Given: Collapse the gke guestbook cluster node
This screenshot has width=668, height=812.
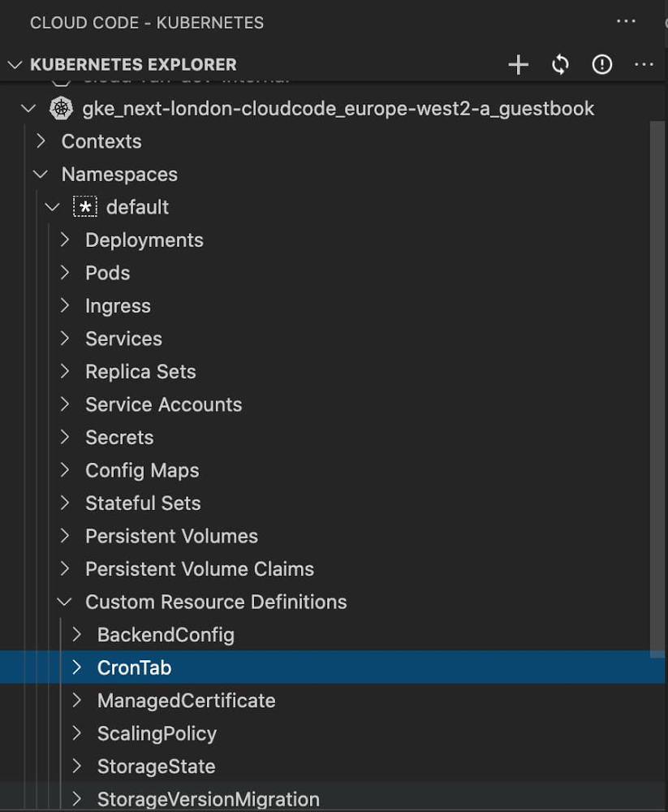Looking at the screenshot, I should (x=28, y=109).
